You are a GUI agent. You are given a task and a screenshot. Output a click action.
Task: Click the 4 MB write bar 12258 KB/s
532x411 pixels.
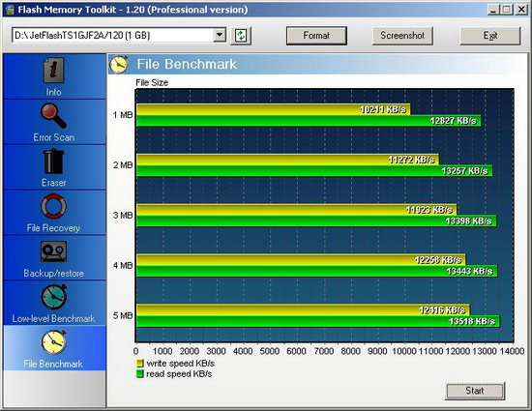coord(301,260)
